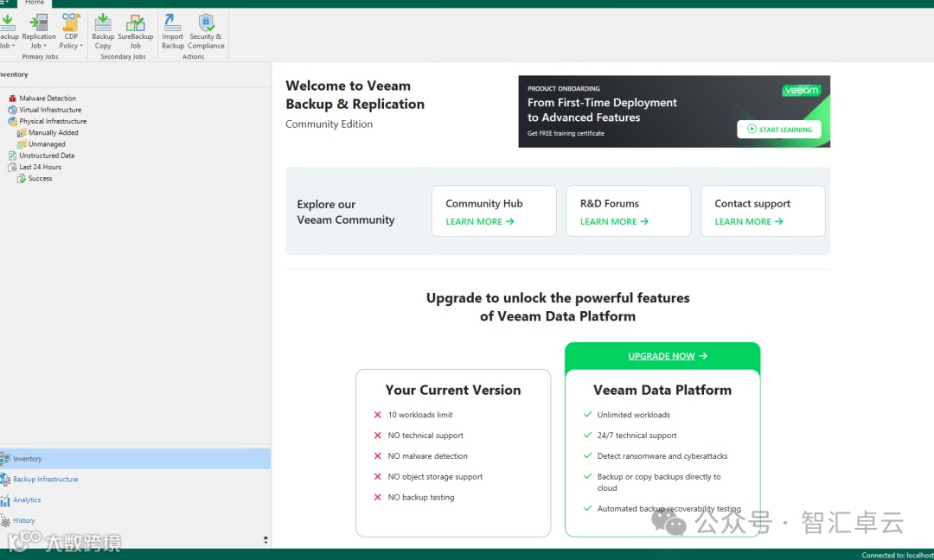Click 'Get FREE training certificate' text
The width and height of the screenshot is (934, 560).
click(x=566, y=133)
